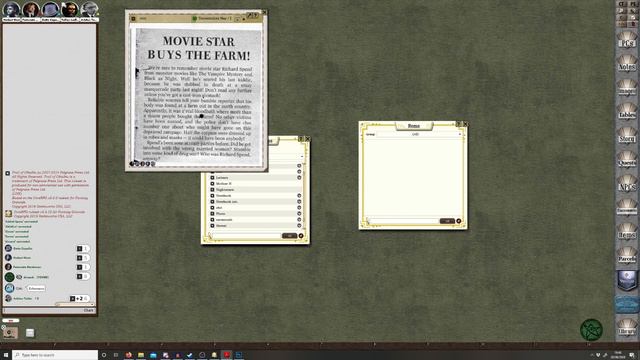Viewport: 640px width, 360px height.
Task: Open the Story sidebar button
Action: pyautogui.click(x=627, y=136)
